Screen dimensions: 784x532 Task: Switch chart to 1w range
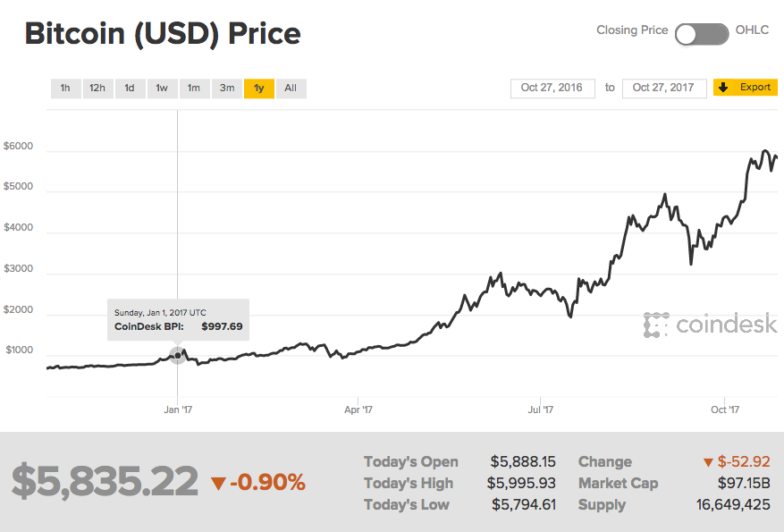coord(162,88)
